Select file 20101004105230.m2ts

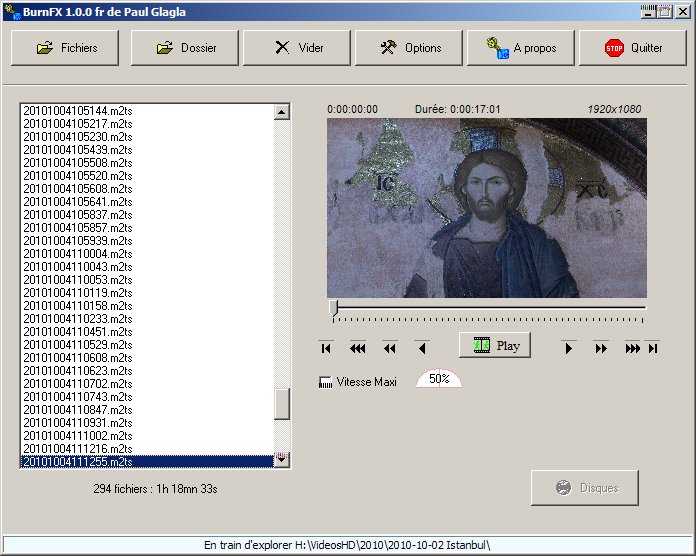click(x=147, y=137)
